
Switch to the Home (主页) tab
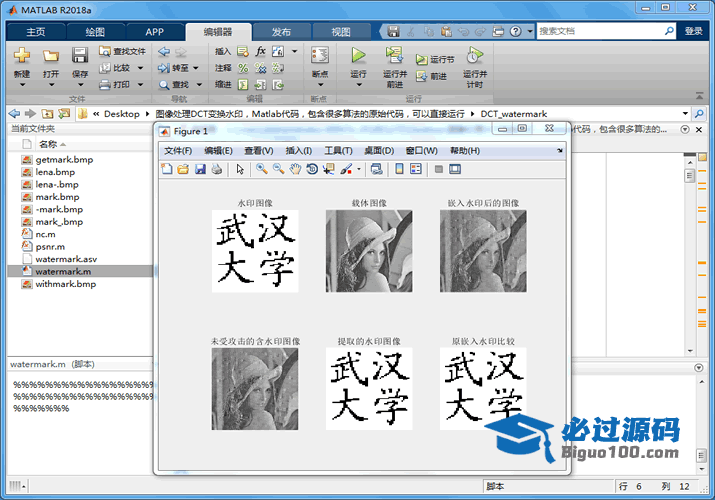[x=36, y=31]
